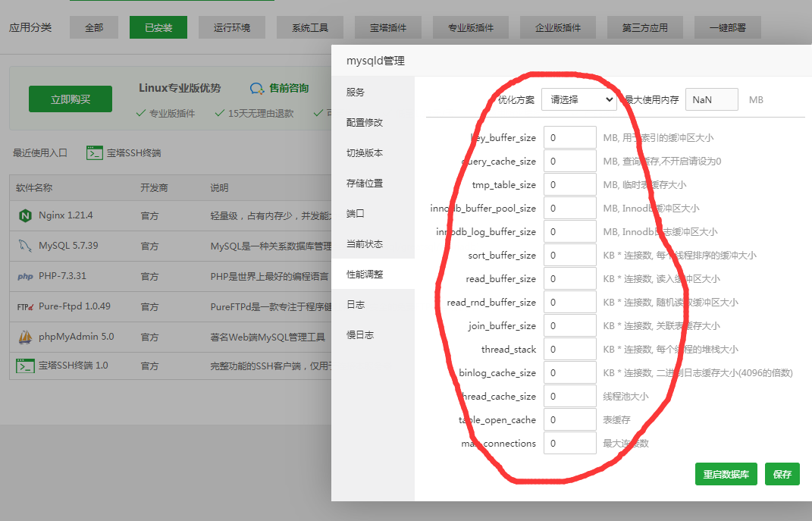The width and height of the screenshot is (812, 521).
Task: Click the 宝塔SSH终端 1.0 row terminal icon
Action: coord(25,366)
